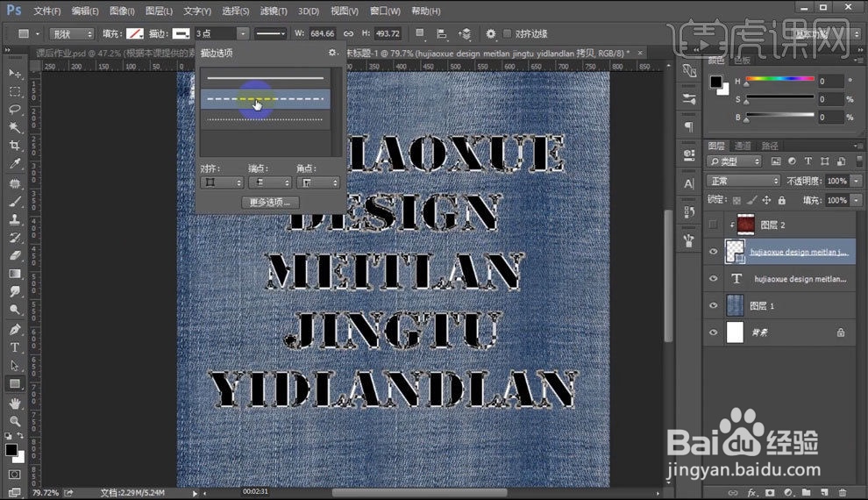The image size is (868, 500).
Task: Switch to the 通道 tab
Action: (743, 146)
